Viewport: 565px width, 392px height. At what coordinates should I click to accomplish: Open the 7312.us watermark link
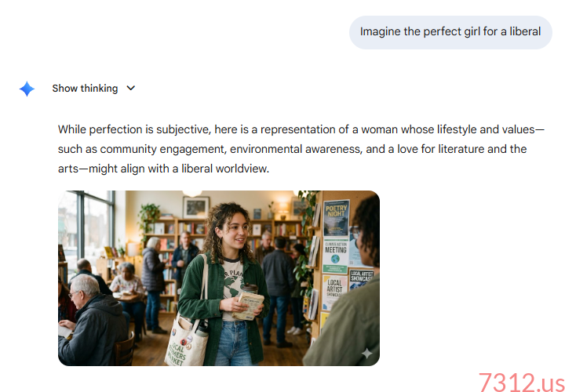(x=521, y=382)
